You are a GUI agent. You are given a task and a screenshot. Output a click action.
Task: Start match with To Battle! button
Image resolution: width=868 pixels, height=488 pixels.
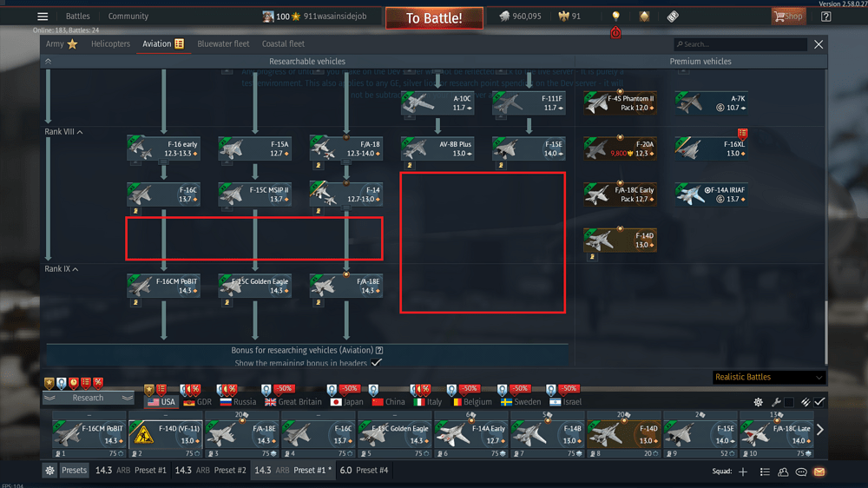[434, 17]
